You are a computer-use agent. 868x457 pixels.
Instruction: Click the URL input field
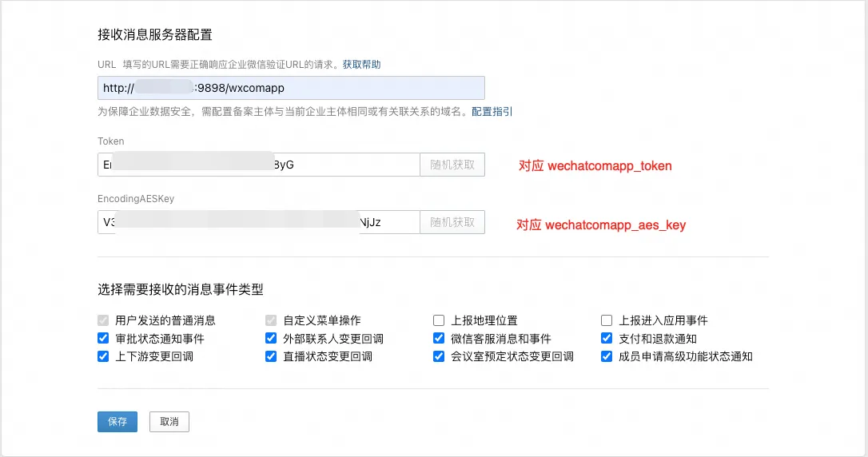pyautogui.click(x=291, y=88)
